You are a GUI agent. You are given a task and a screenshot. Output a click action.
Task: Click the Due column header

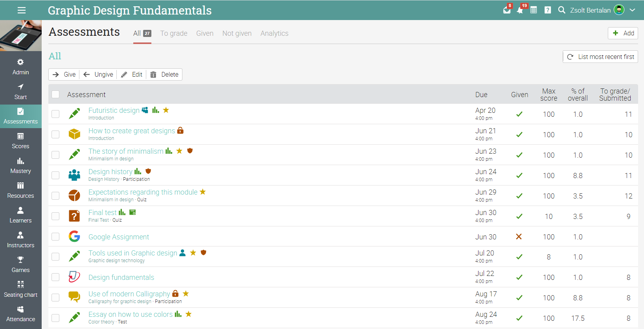click(481, 95)
